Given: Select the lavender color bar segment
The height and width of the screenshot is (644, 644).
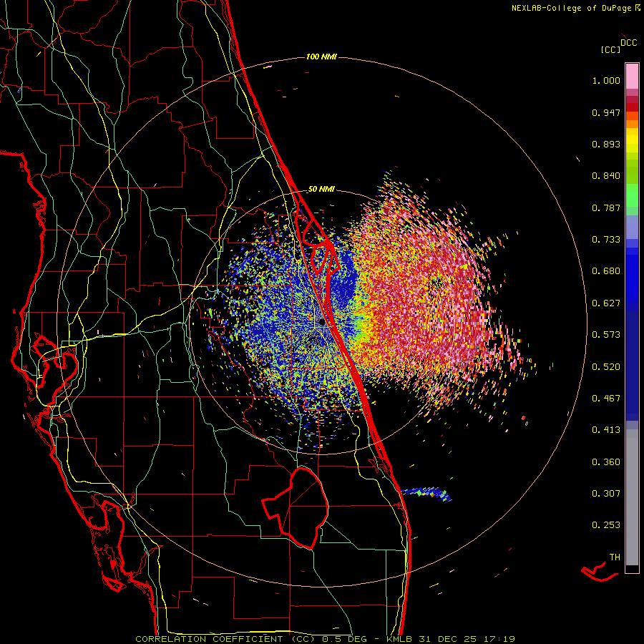Looking at the screenshot, I should click(632, 227).
